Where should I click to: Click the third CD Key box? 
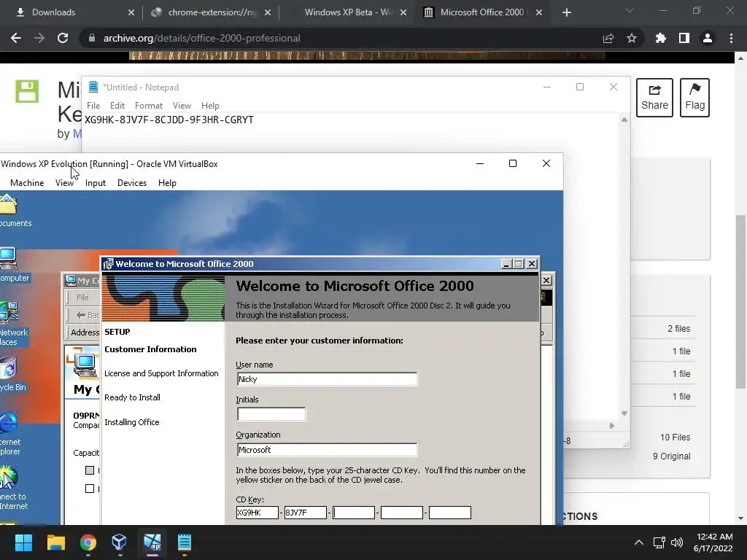tap(354, 513)
